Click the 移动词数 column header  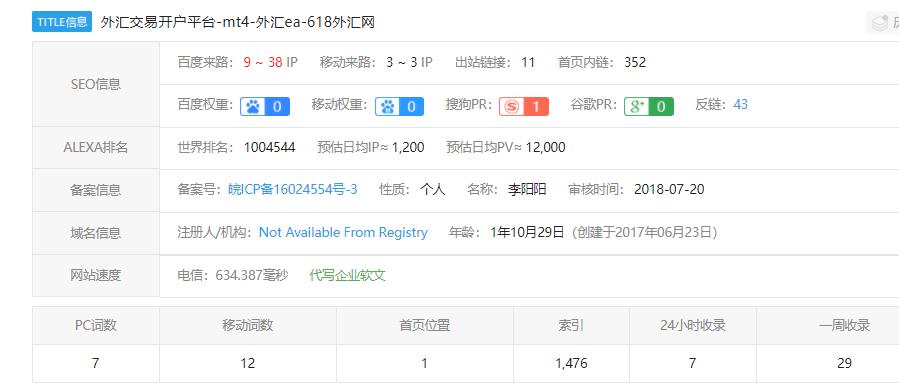coord(248,326)
